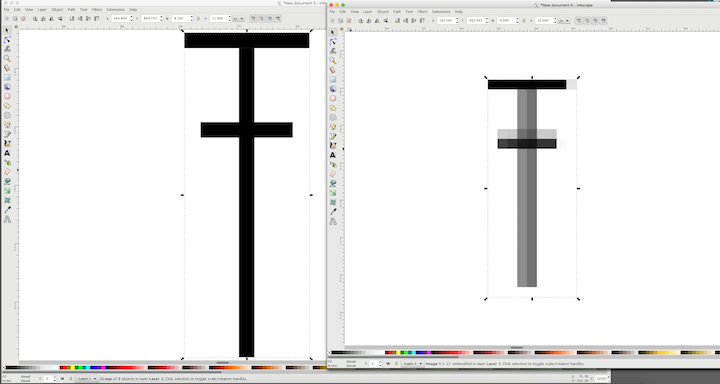The image size is (720, 384).
Task: Select the Dropper tool in document 3 window
Action: pos(7,210)
